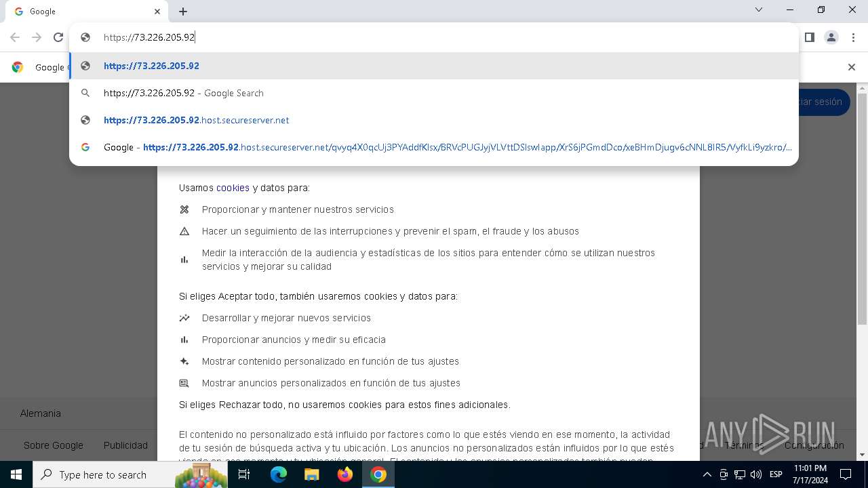Dismiss the Chrome infobar with X
Screen dimensions: 868x488
tap(852, 67)
